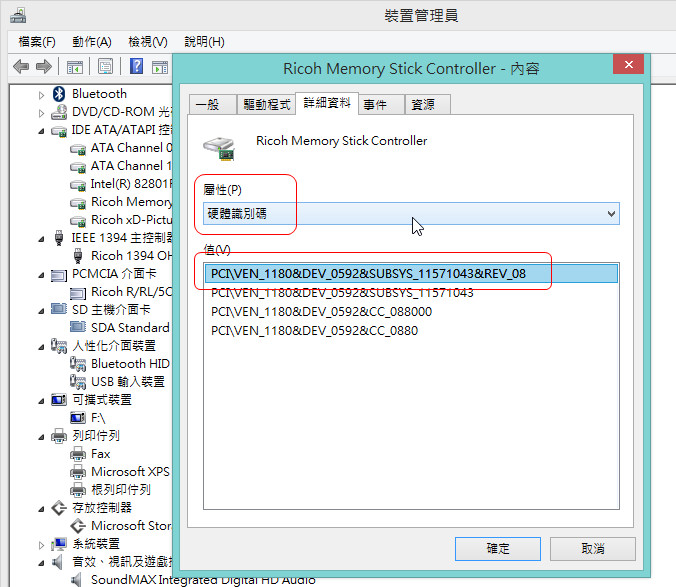Click the Fax printer icon

(x=78, y=454)
